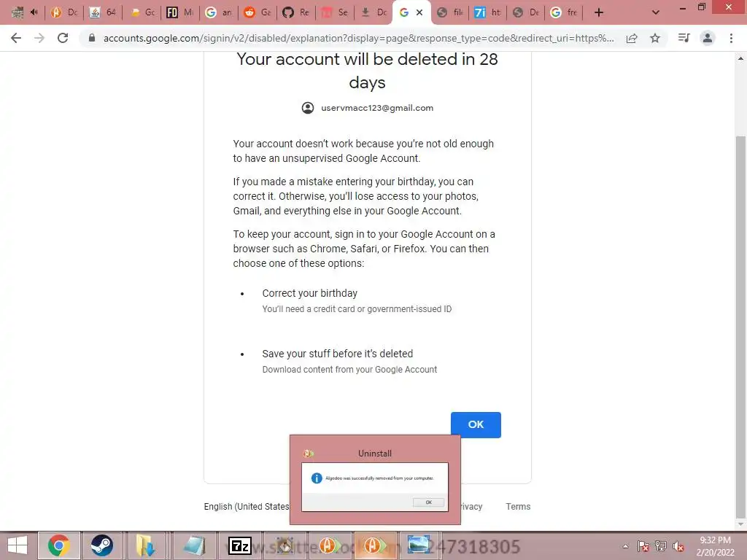Viewport: 747px width, 560px height.
Task: Switch to the red 'Se' tab
Action: coord(334,12)
